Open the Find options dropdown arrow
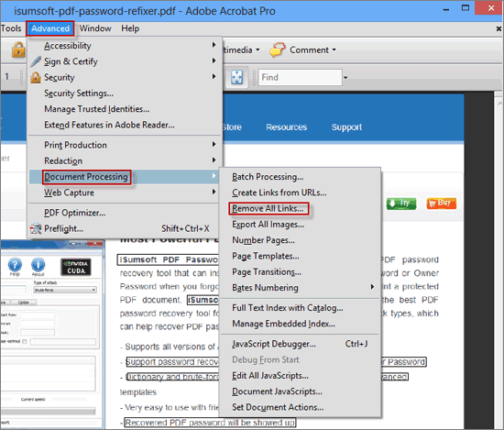This screenshot has height=430, width=504. (345, 78)
